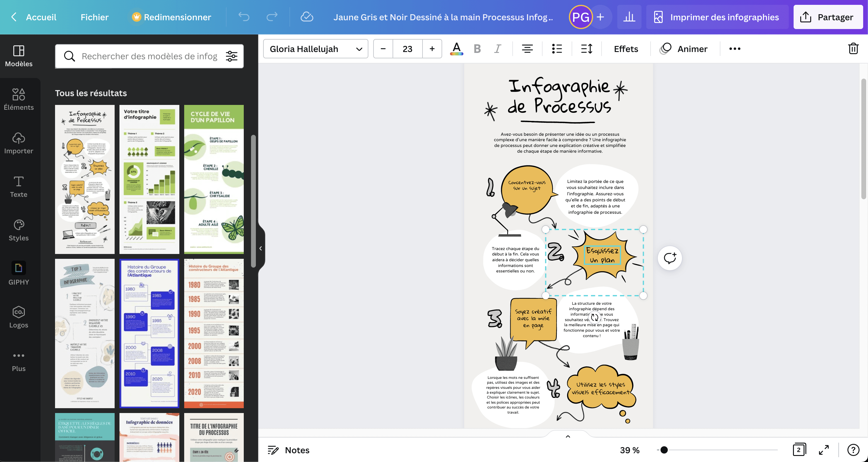Screen dimensions: 868x462
Task: Click the Partager button
Action: (828, 17)
